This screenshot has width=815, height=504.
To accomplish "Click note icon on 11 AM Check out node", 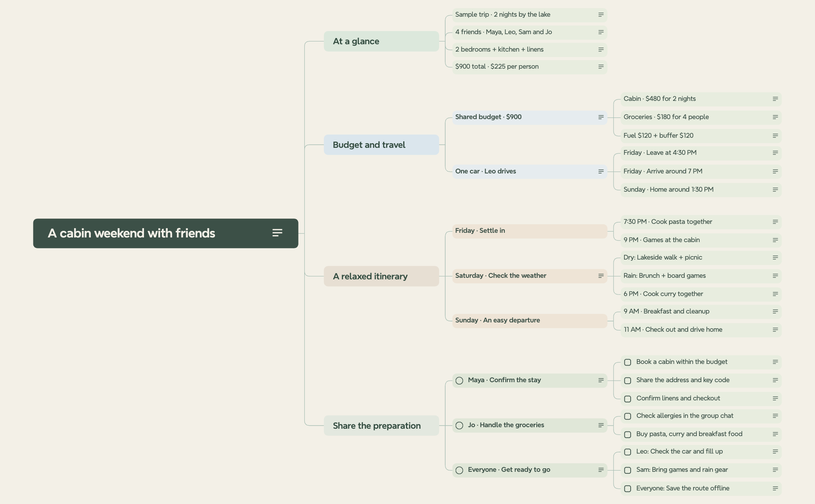I will point(775,330).
